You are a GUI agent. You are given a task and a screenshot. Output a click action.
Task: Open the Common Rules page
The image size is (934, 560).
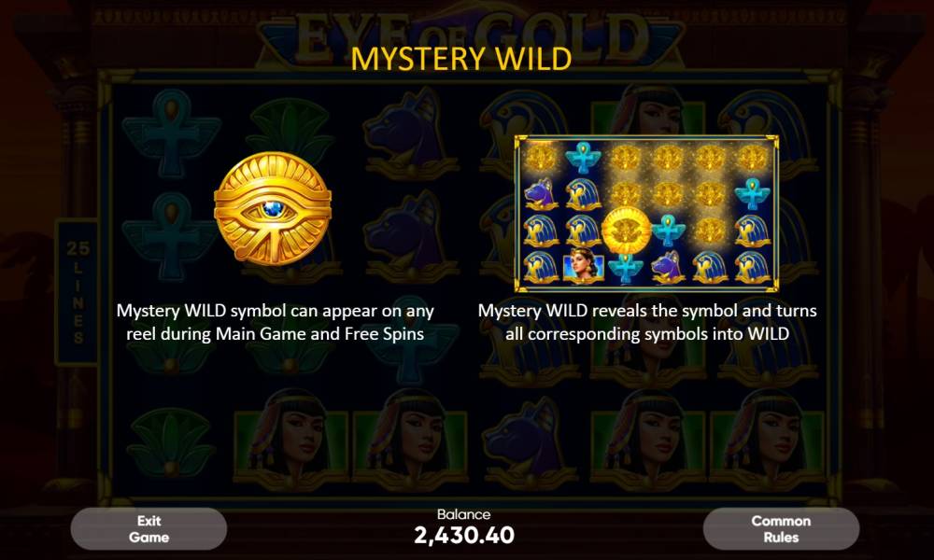pyautogui.click(x=781, y=528)
